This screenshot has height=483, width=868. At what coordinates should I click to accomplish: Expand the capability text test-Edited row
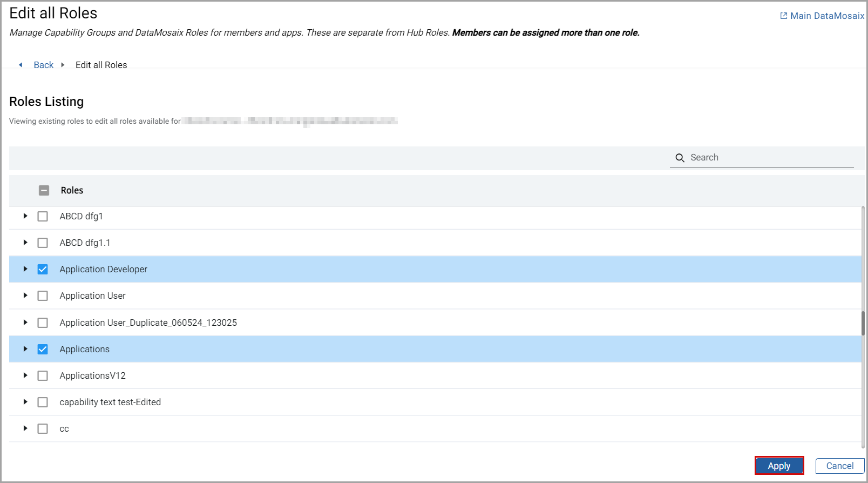[x=25, y=402]
